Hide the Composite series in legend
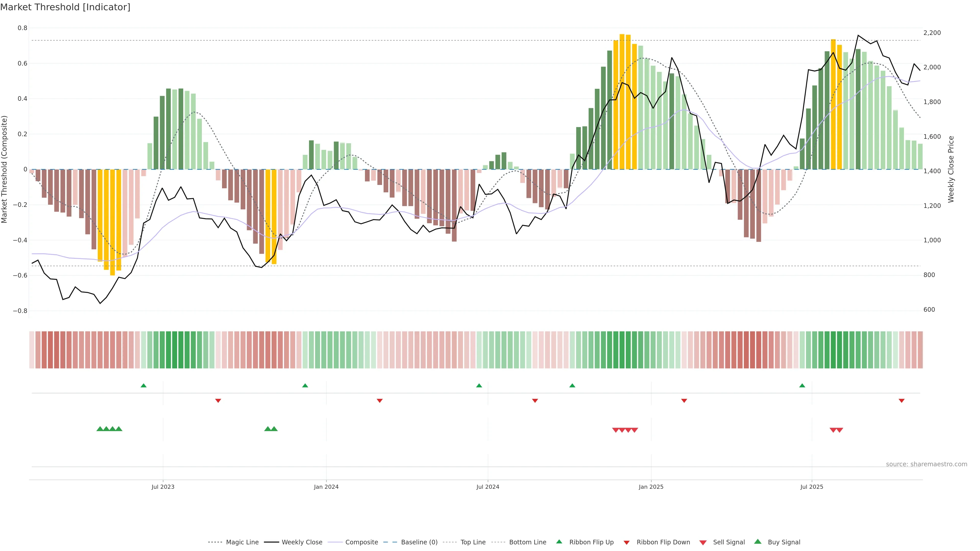Image resolution: width=980 pixels, height=551 pixels. (x=361, y=542)
